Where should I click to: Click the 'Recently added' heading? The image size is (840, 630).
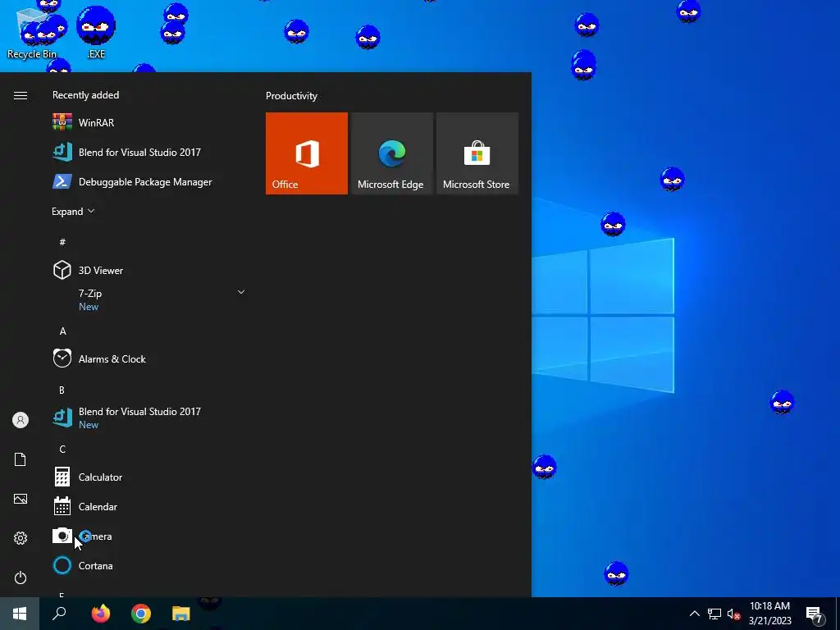85,95
